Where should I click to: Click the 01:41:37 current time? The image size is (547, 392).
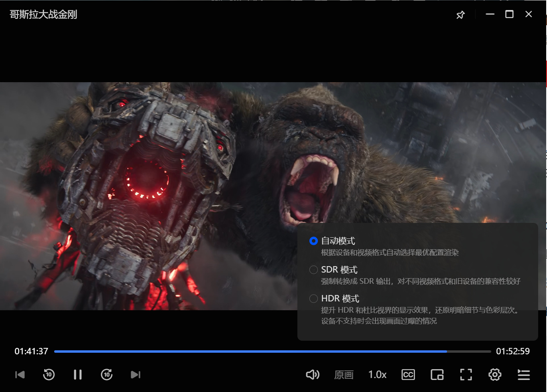pos(31,352)
